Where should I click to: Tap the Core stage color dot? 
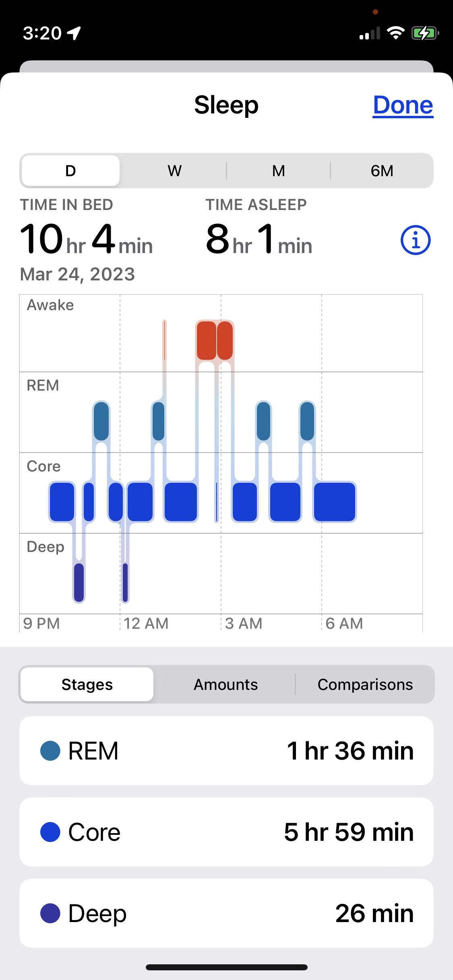pos(50,832)
